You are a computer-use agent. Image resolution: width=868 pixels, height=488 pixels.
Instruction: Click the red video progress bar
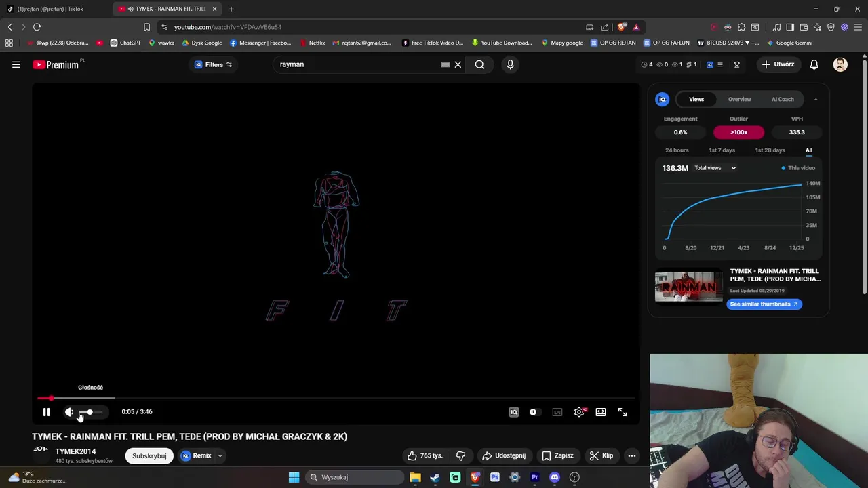pos(336,398)
